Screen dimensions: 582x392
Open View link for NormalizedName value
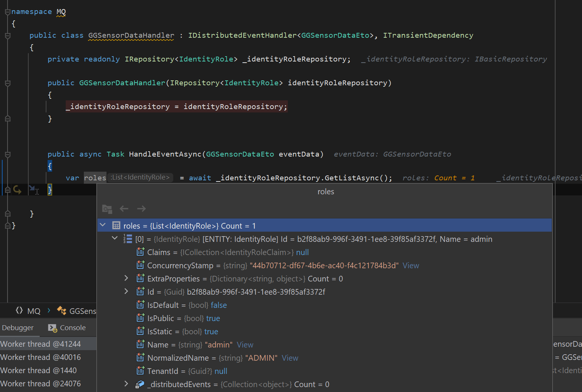coord(290,358)
